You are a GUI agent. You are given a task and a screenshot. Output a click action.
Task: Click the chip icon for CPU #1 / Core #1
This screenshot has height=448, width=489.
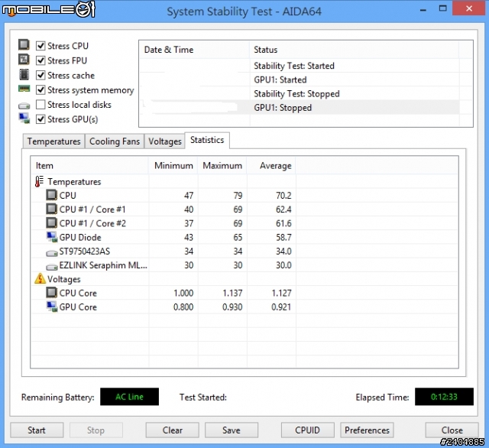(52, 209)
